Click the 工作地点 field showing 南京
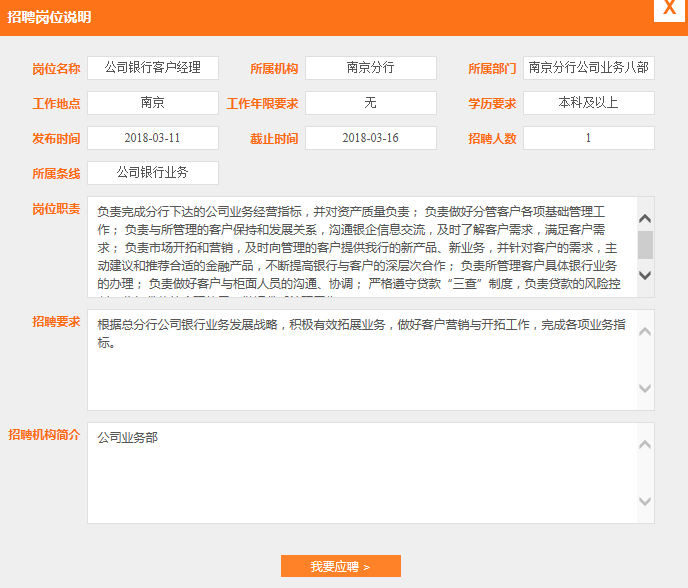 (x=152, y=103)
